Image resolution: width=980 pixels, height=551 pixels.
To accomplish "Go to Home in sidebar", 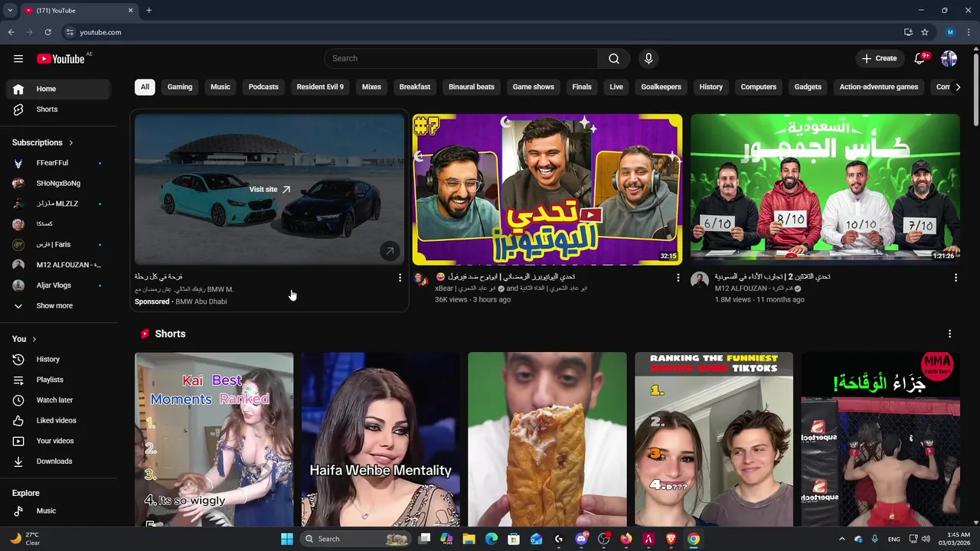I will (58, 89).
